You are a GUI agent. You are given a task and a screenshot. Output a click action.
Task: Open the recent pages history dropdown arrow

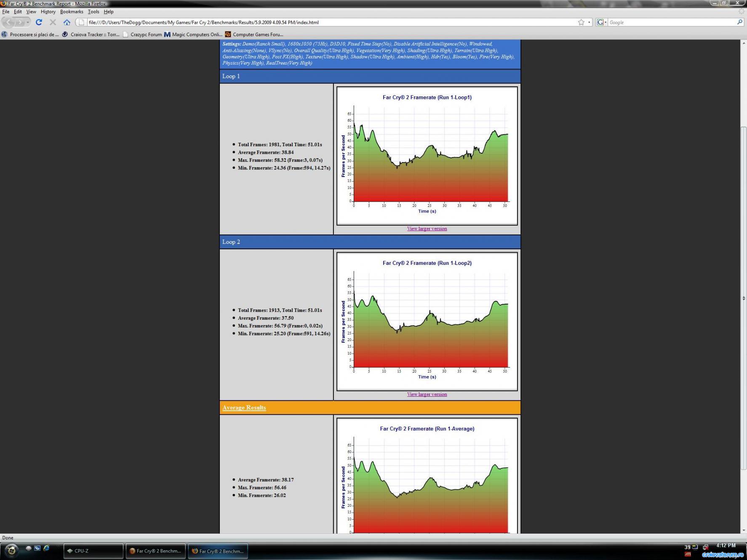pos(28,22)
